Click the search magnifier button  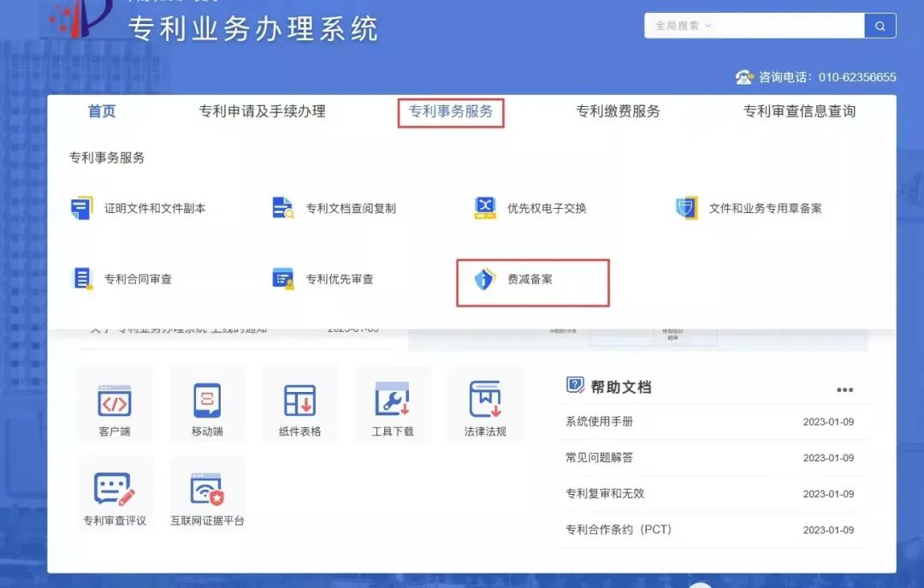click(x=880, y=26)
